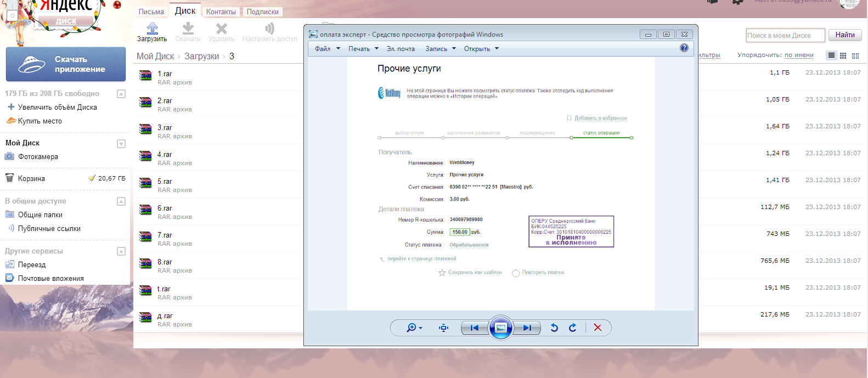
Task: Click Увеличить объём Диска link
Action: click(58, 107)
